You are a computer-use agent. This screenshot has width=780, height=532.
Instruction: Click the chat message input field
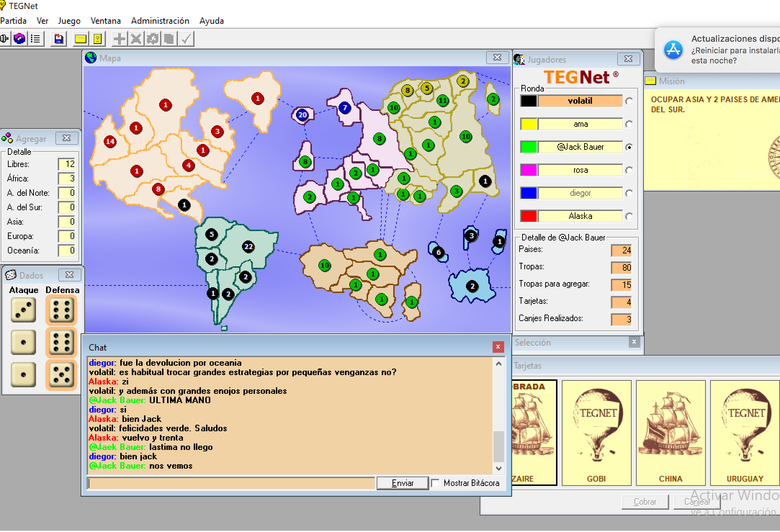click(x=231, y=483)
